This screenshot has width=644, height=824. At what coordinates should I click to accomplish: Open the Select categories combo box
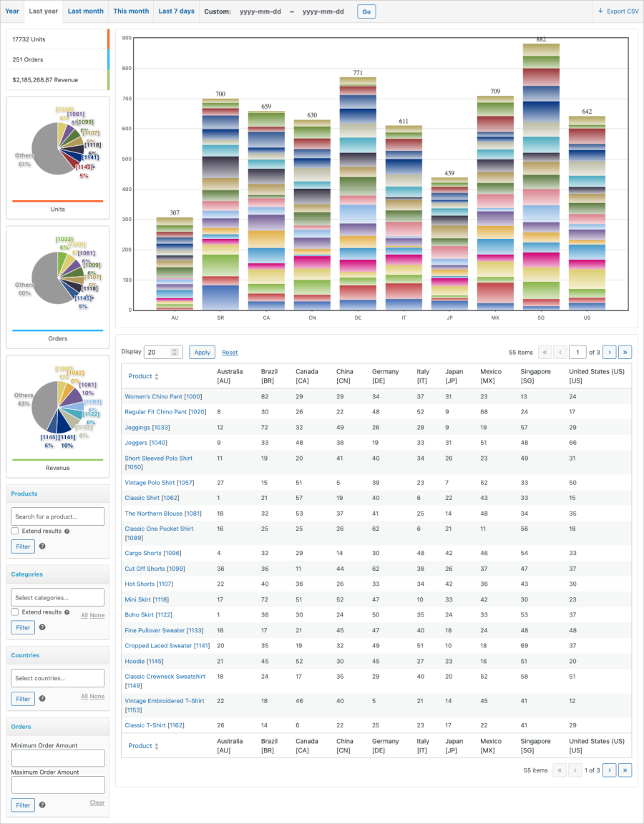tap(58, 597)
